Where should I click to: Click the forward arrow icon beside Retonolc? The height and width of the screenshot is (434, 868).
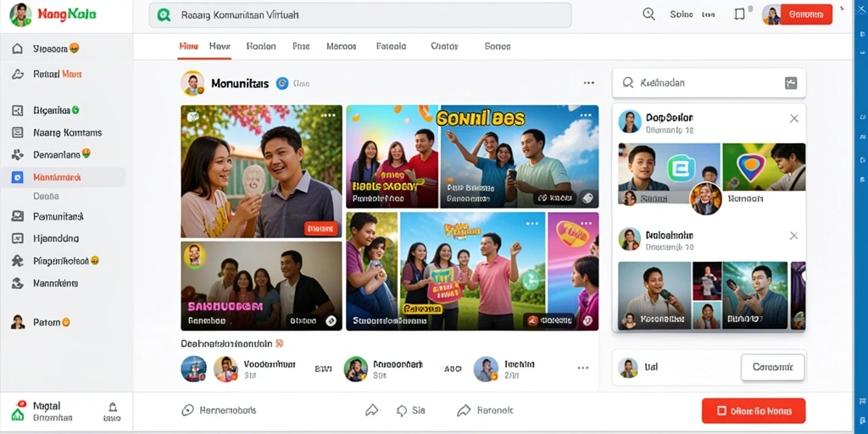463,411
